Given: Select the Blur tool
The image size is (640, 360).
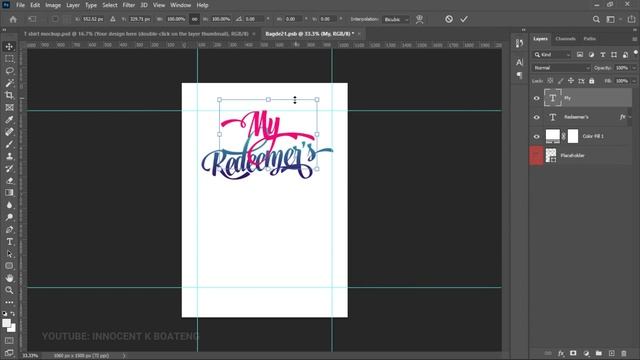Looking at the screenshot, I should pyautogui.click(x=9, y=205).
